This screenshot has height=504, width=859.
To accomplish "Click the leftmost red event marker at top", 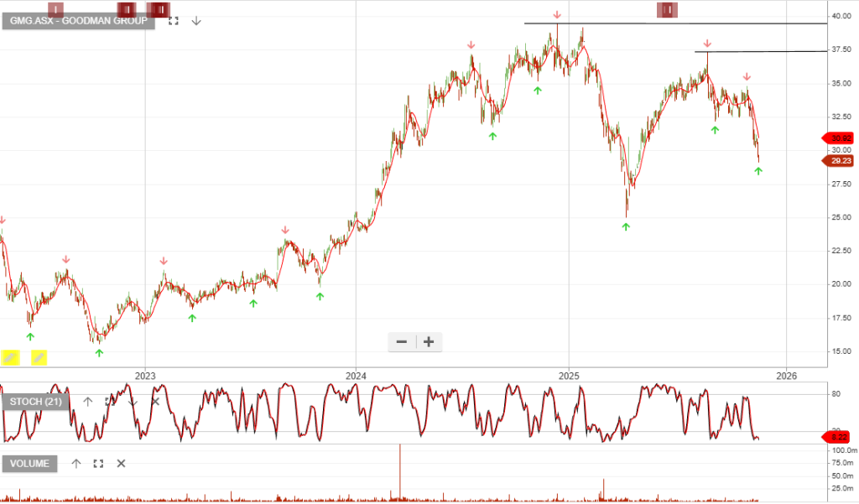I will pyautogui.click(x=55, y=9).
